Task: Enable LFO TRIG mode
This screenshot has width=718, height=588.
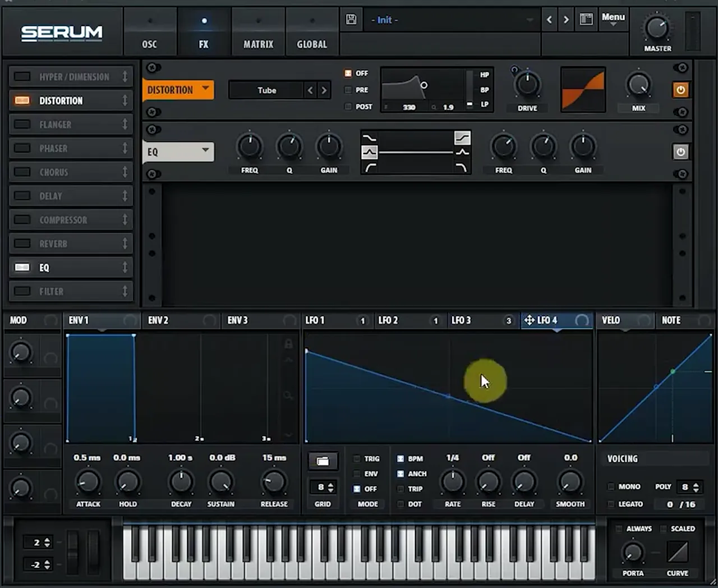Action: [356, 458]
